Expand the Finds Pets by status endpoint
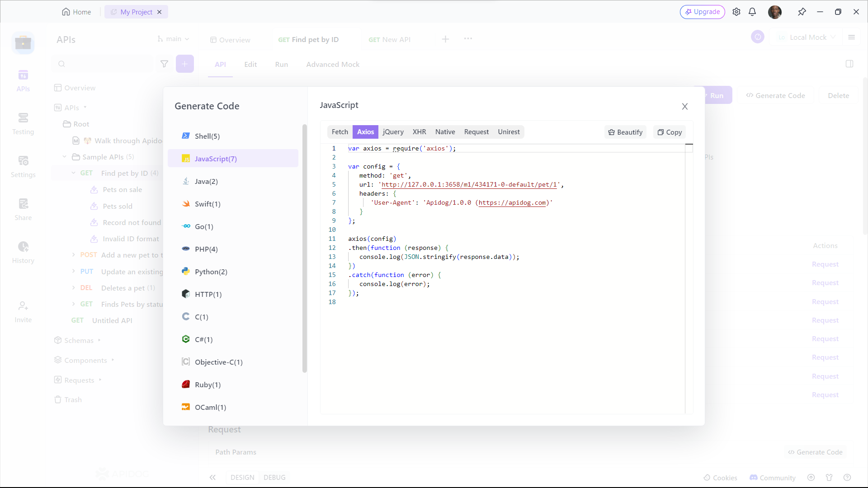 point(73,304)
